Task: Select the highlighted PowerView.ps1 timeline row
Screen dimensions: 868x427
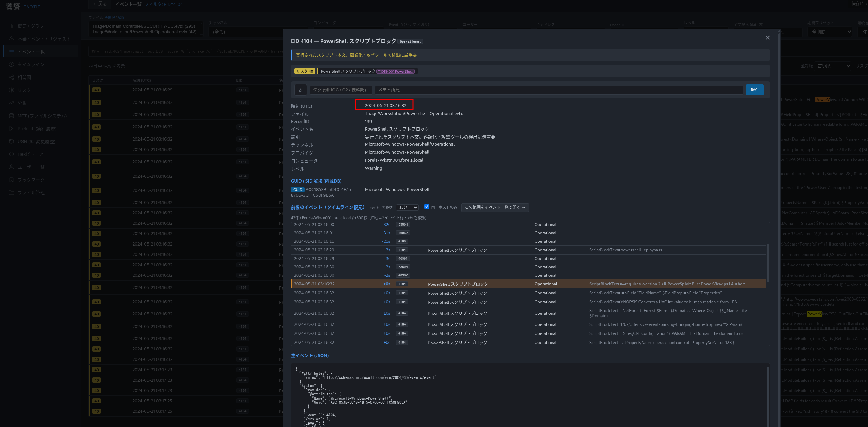Action: (x=529, y=284)
